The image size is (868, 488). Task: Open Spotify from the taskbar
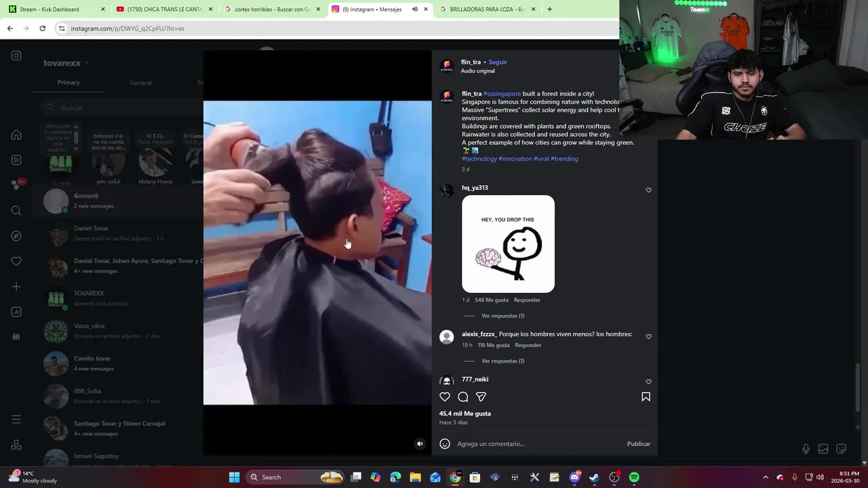tap(634, 477)
